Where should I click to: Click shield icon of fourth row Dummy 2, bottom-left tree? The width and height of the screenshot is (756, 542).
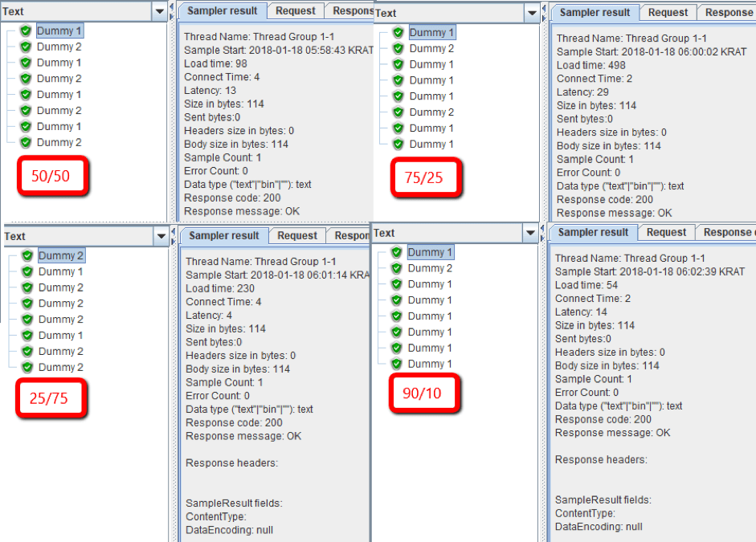coord(27,303)
